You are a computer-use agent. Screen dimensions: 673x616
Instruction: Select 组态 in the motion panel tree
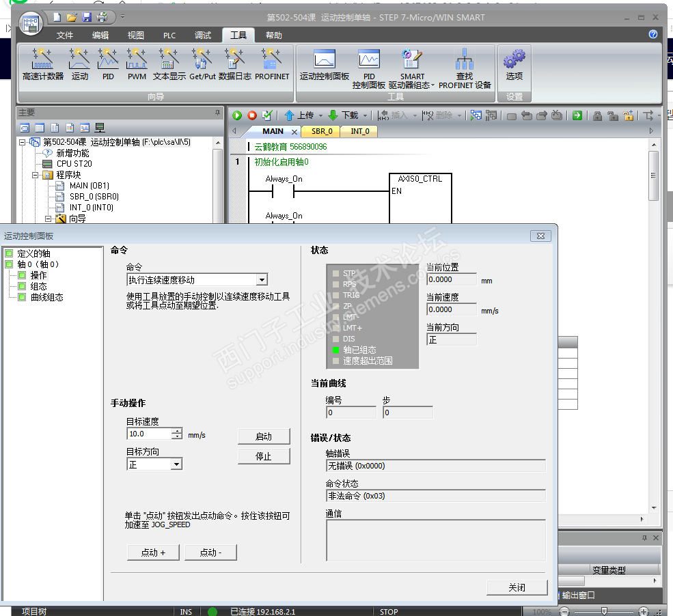39,286
